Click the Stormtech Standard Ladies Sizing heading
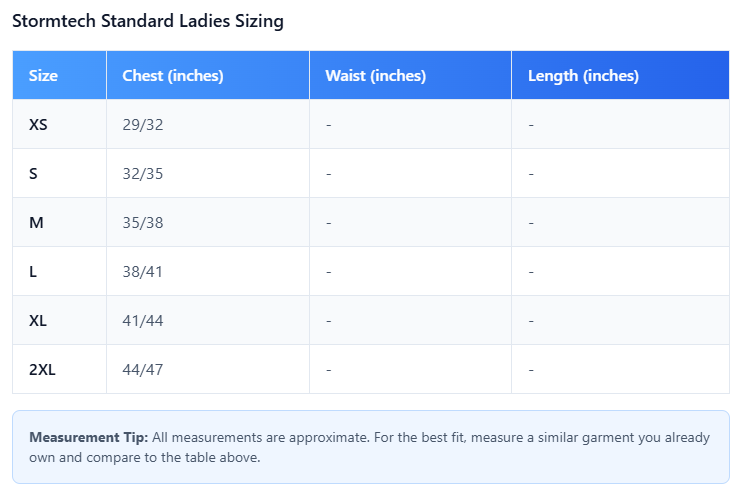Screen dimensions: 741x494 (x=148, y=21)
